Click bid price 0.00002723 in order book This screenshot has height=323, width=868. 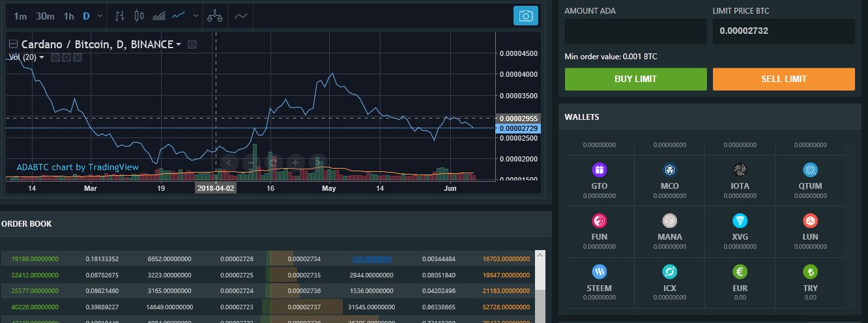(237, 306)
